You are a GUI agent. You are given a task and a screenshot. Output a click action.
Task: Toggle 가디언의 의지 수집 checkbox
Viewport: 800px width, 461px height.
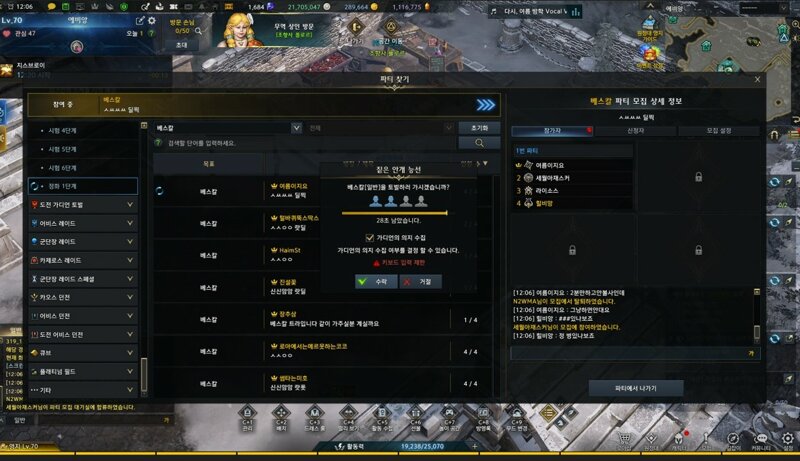coord(369,238)
